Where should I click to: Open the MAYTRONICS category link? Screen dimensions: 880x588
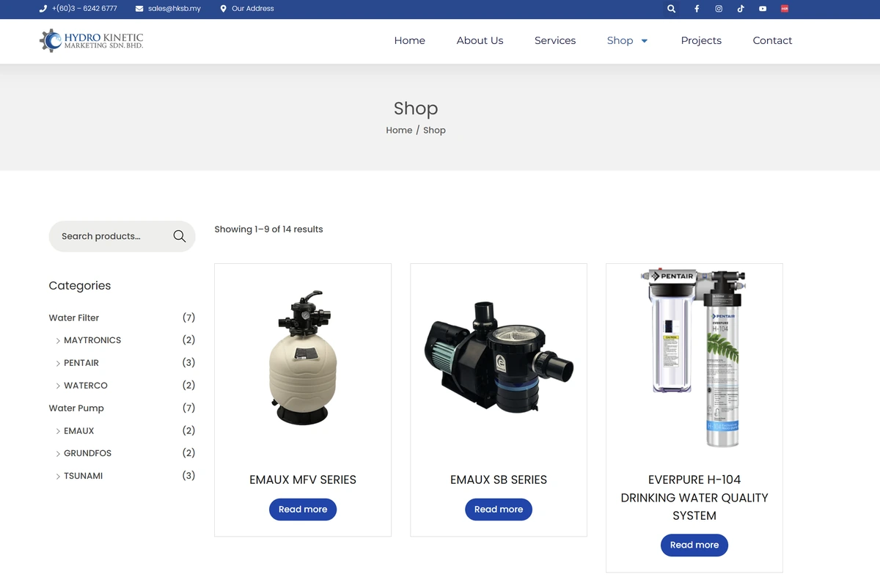[92, 340]
